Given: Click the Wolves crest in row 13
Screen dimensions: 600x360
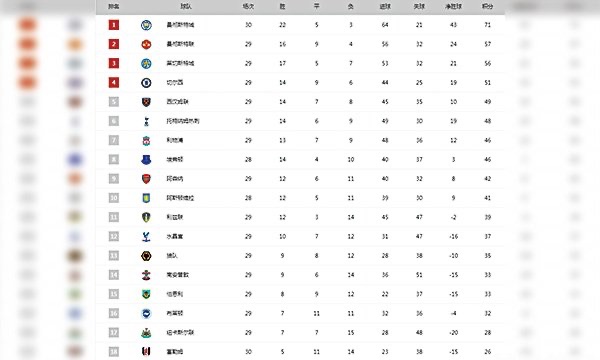Looking at the screenshot, I should 146,256.
